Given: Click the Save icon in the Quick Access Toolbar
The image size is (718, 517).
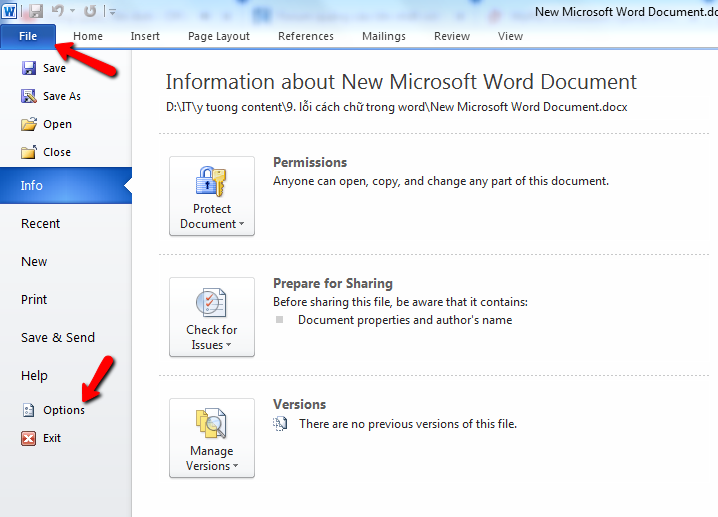Looking at the screenshot, I should coord(36,11).
